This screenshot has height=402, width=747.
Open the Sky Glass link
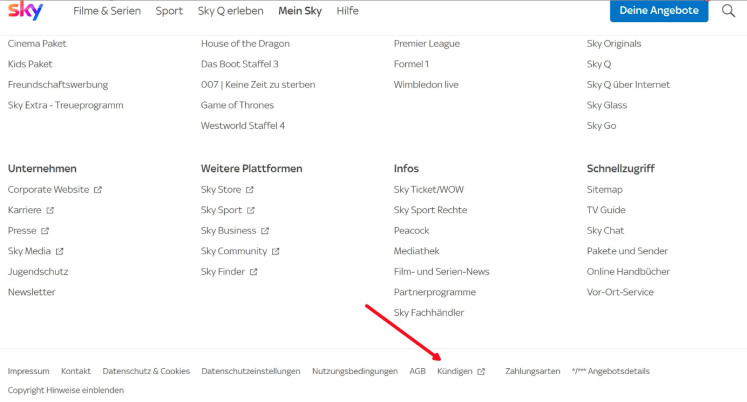pyautogui.click(x=606, y=105)
